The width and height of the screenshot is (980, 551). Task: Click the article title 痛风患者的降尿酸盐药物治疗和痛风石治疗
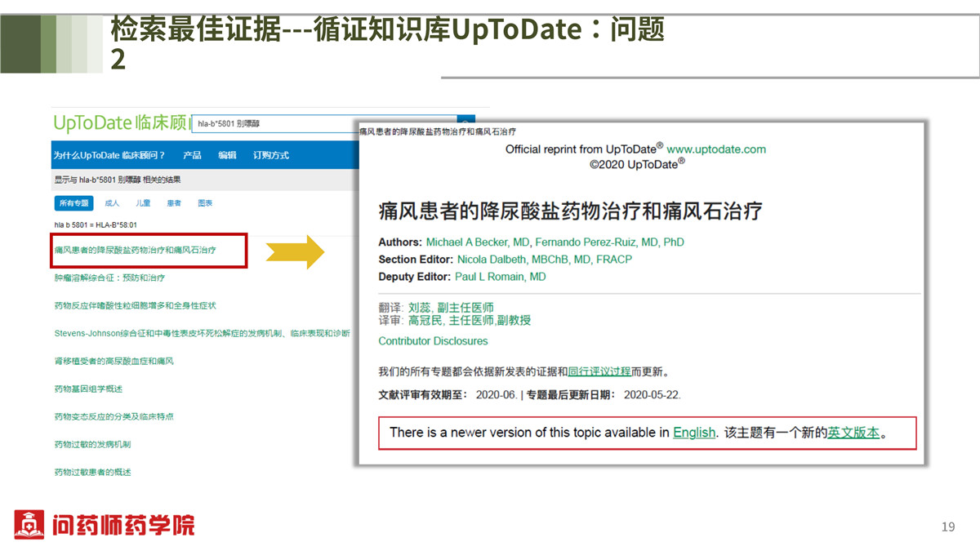(x=570, y=212)
